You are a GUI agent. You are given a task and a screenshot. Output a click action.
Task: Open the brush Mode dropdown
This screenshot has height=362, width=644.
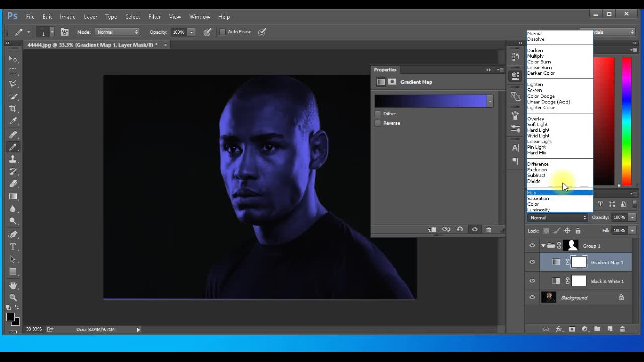pos(117,32)
